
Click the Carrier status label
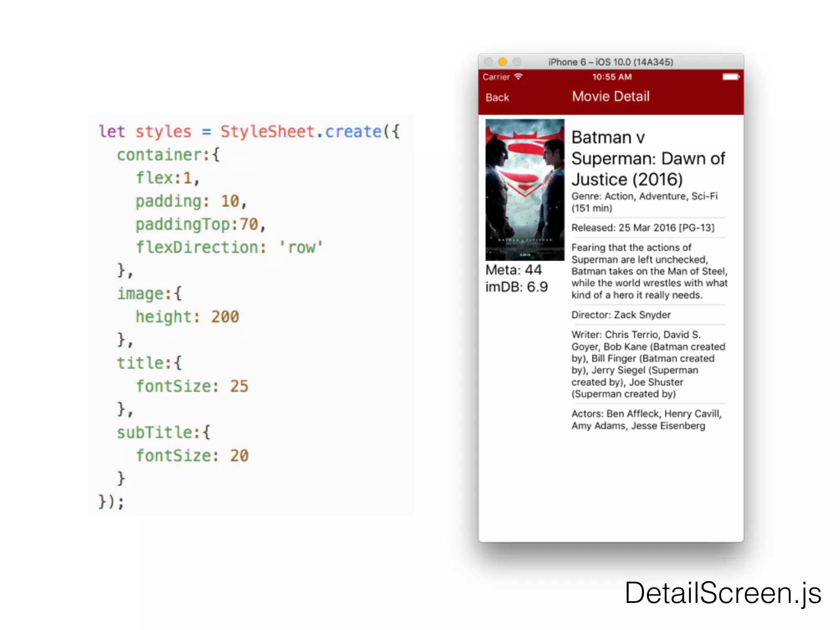(496, 77)
